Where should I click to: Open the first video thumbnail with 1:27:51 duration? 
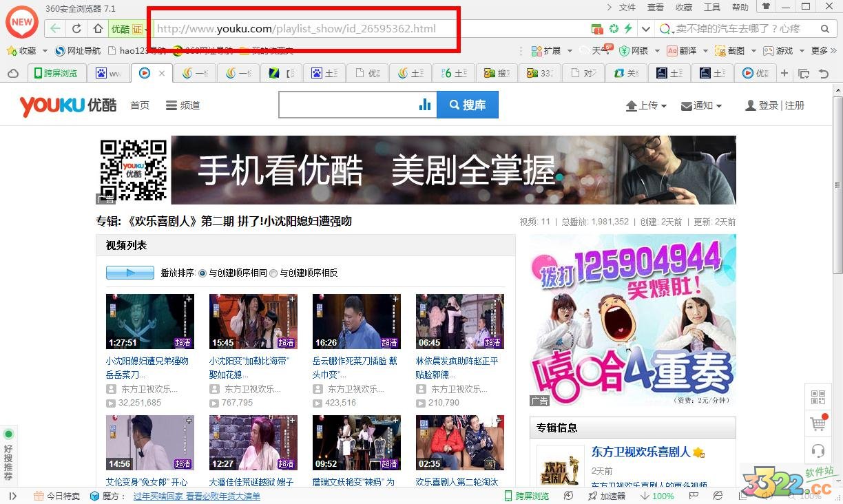coord(149,322)
